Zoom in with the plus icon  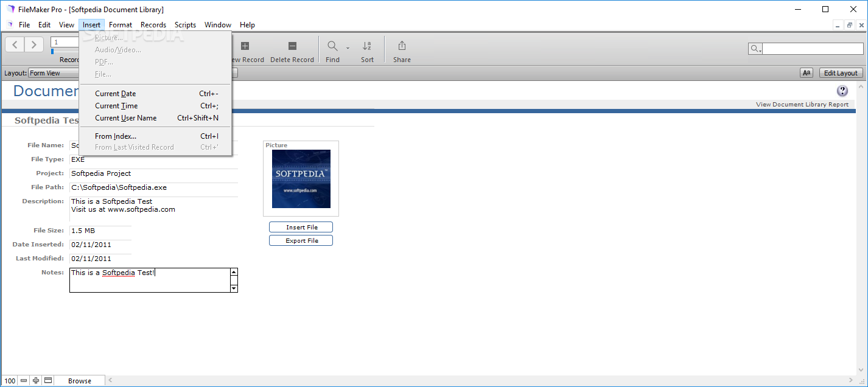tap(36, 381)
